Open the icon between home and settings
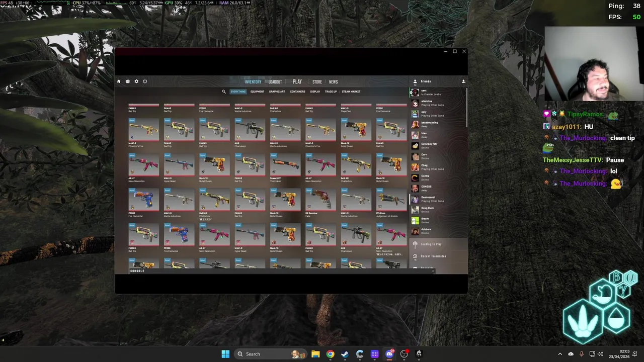 click(127, 81)
